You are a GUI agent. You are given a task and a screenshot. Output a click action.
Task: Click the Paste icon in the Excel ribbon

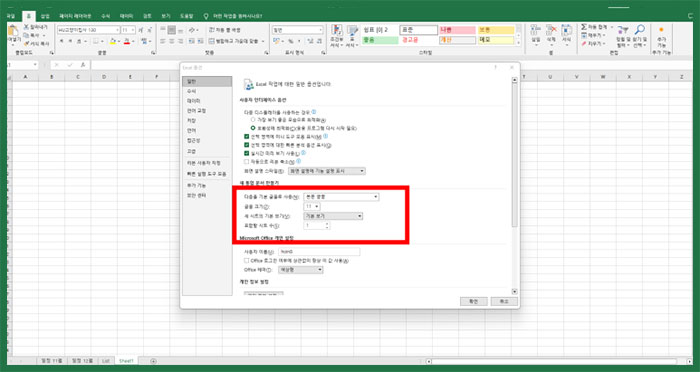point(13,31)
